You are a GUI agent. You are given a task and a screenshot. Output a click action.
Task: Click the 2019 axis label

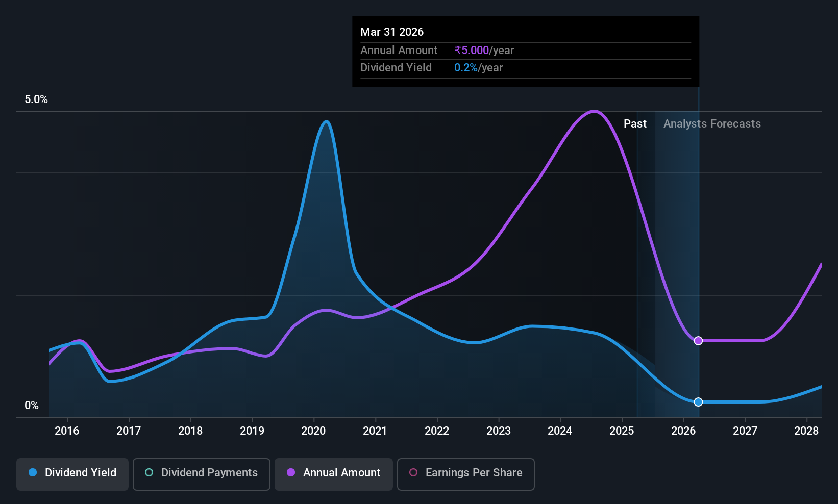(252, 431)
